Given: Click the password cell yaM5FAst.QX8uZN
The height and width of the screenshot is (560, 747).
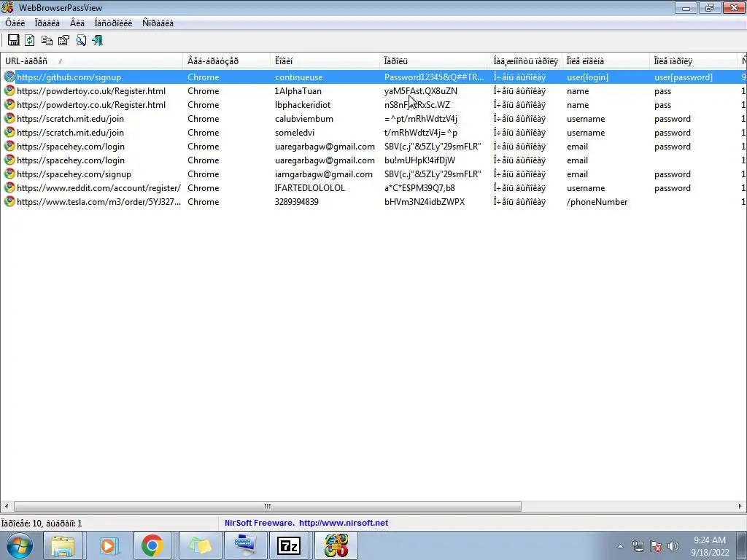Looking at the screenshot, I should click(x=421, y=90).
